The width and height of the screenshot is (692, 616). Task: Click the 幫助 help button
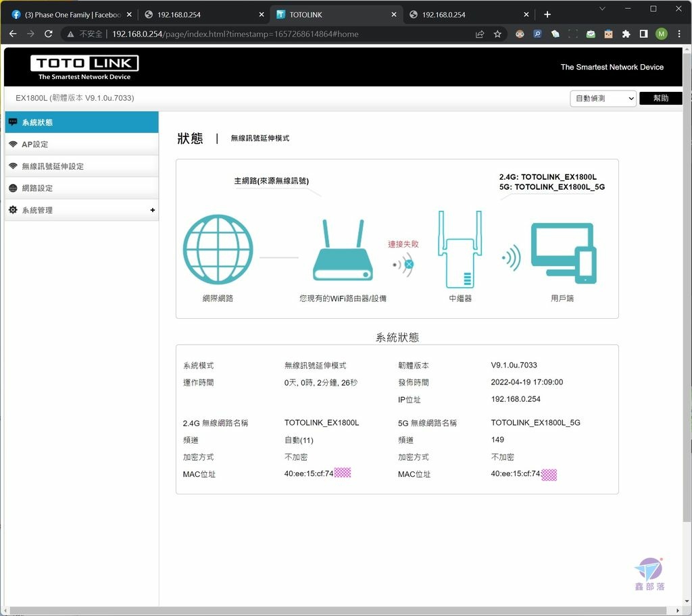pos(661,98)
